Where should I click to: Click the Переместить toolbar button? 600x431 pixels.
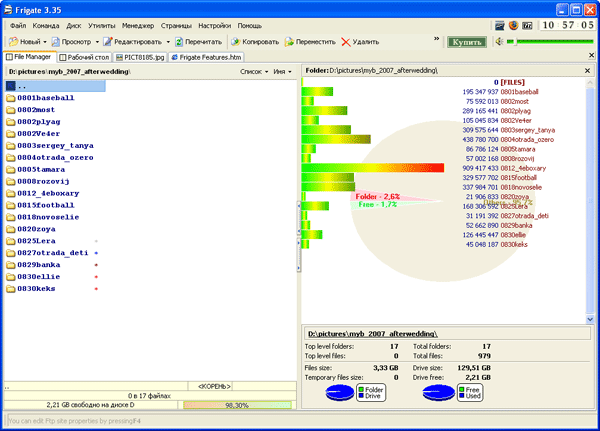pyautogui.click(x=310, y=42)
